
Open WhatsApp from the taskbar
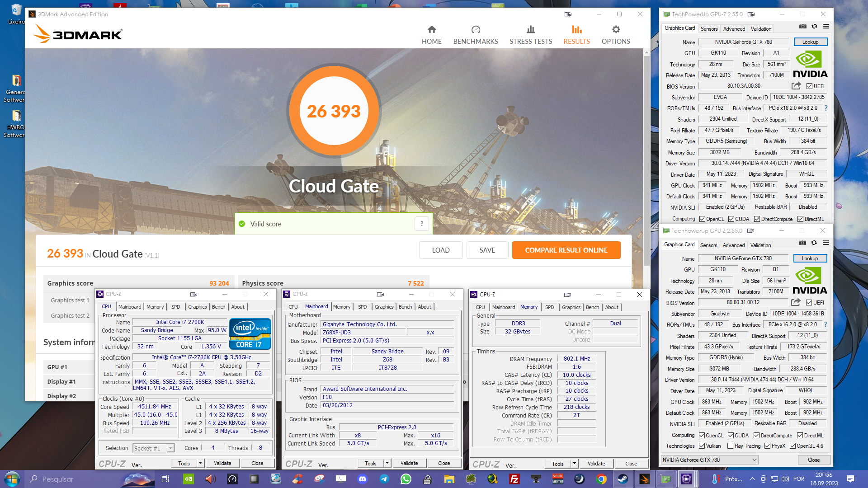406,479
